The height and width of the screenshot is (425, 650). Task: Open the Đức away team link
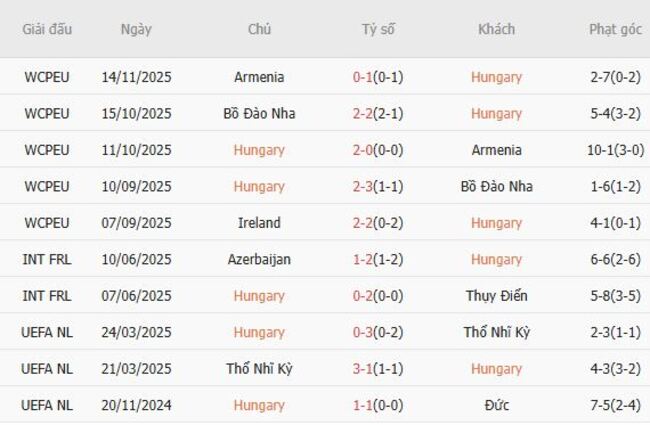coord(496,405)
